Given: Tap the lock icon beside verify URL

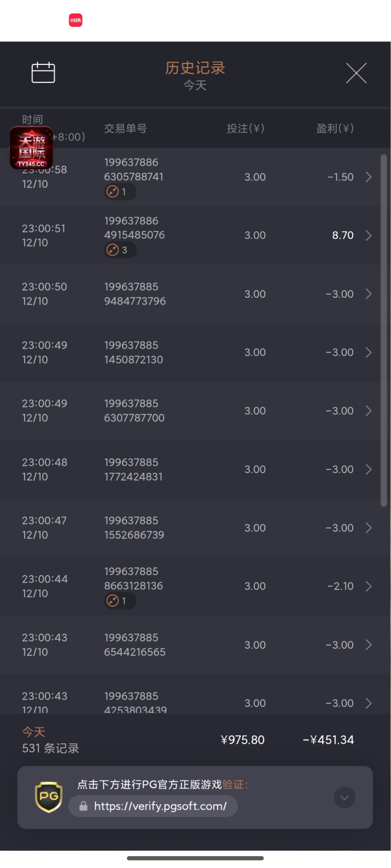Looking at the screenshot, I should (84, 806).
